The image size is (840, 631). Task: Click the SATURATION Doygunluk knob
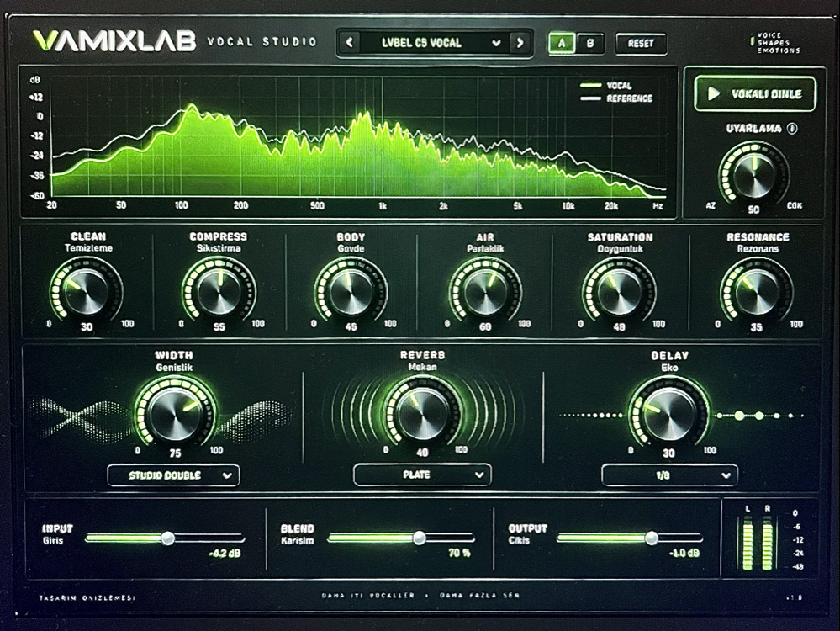(x=620, y=292)
